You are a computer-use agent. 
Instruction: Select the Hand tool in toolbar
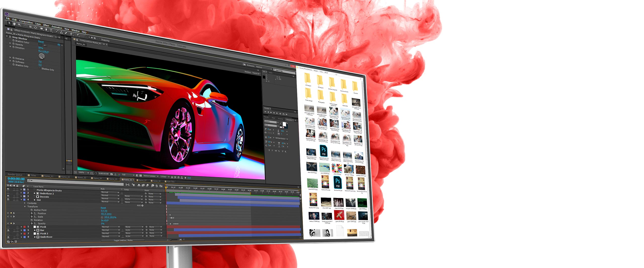tap(14, 24)
